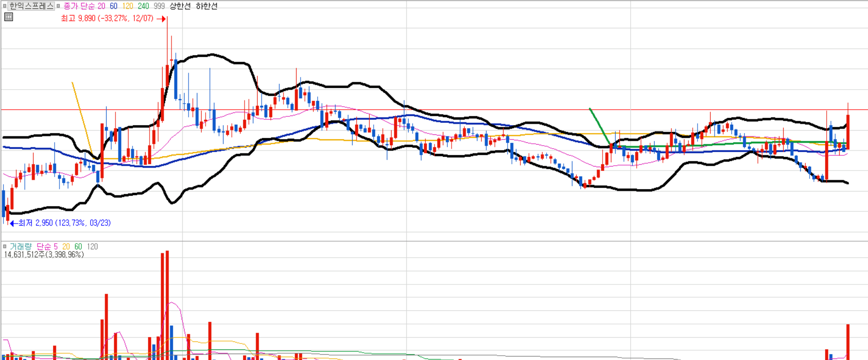Image resolution: width=868 pixels, height=360 pixels.
Task: Click the 상한선 upper band label
Action: (x=180, y=6)
